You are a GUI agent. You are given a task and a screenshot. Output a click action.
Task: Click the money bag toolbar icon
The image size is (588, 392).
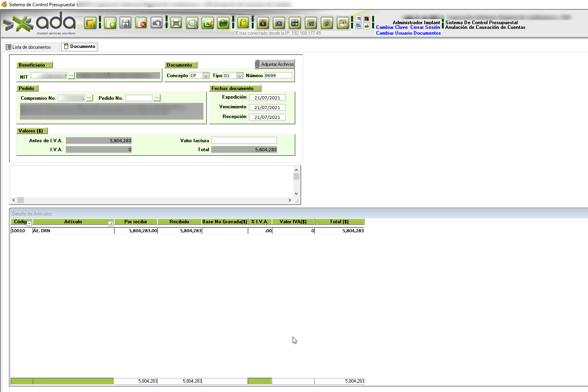click(263, 23)
